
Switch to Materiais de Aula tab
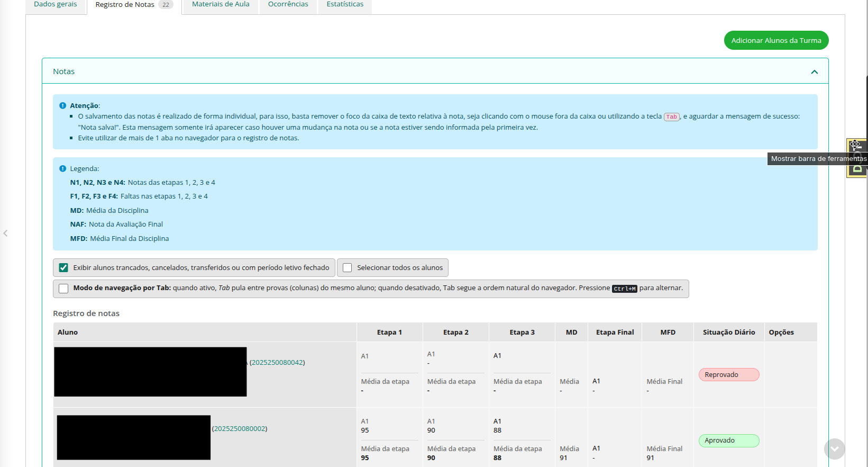(221, 5)
